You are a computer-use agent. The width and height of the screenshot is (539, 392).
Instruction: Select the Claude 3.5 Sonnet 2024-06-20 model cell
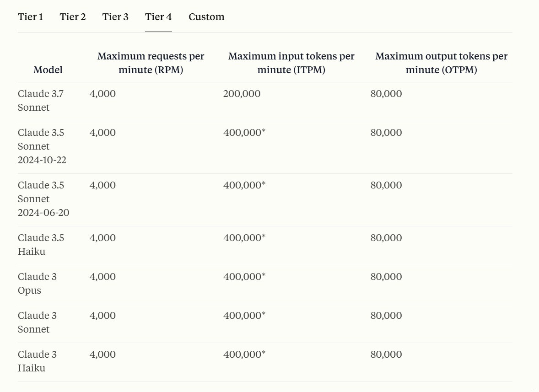(x=43, y=199)
